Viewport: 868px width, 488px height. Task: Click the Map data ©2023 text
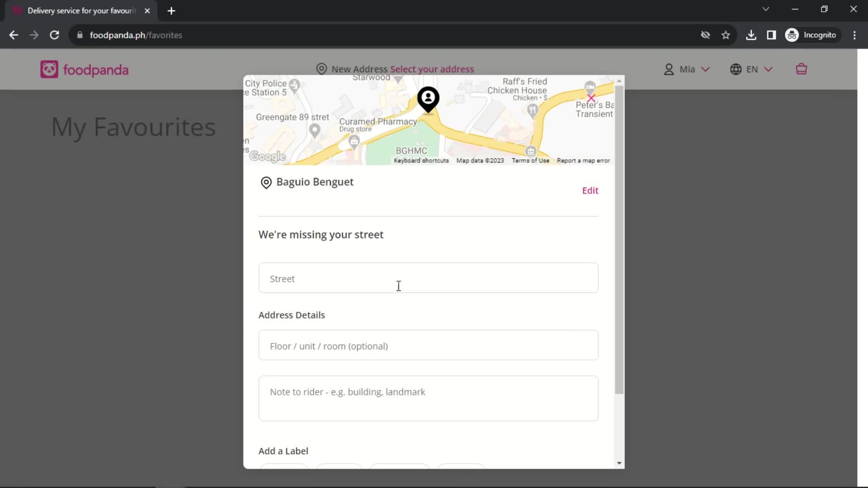480,160
